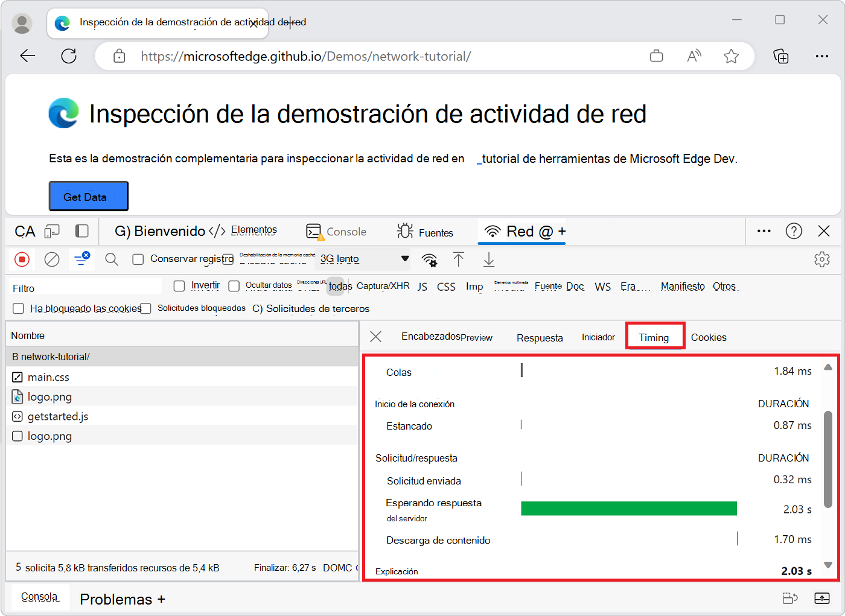Open network search magnifier icon
This screenshot has width=845, height=616.
(111, 259)
